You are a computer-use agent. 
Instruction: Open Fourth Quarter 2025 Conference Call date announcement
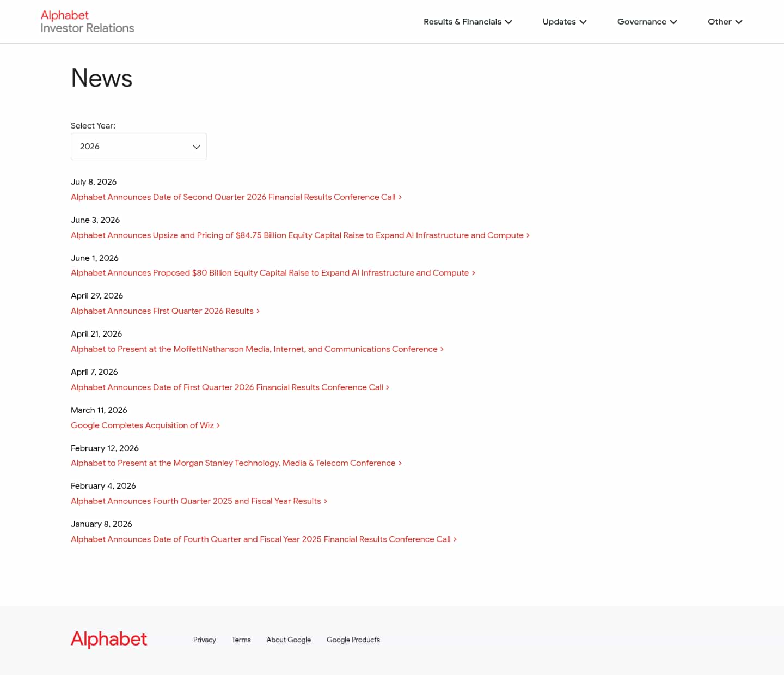(264, 539)
